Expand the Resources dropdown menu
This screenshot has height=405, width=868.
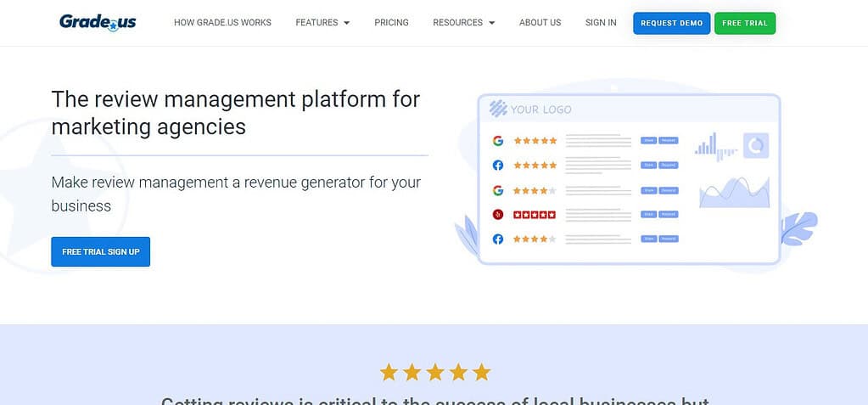click(464, 23)
